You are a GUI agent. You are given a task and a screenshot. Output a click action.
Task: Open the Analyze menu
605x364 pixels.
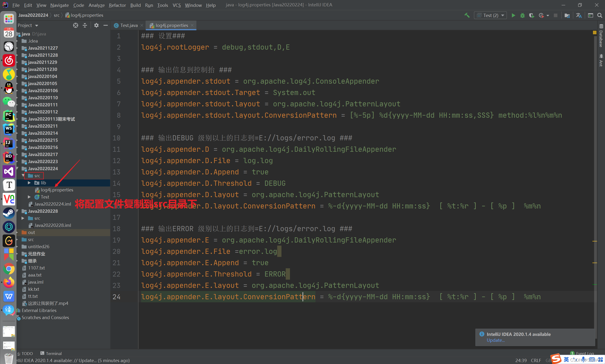(x=96, y=5)
